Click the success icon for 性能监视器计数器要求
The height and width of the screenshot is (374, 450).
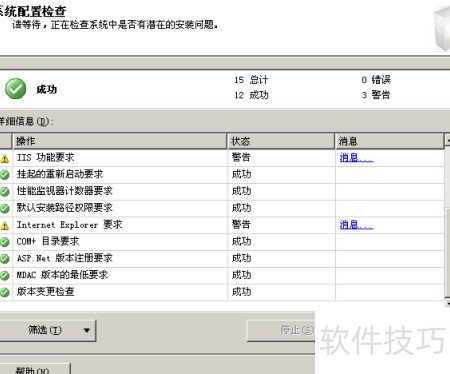[x=4, y=192]
